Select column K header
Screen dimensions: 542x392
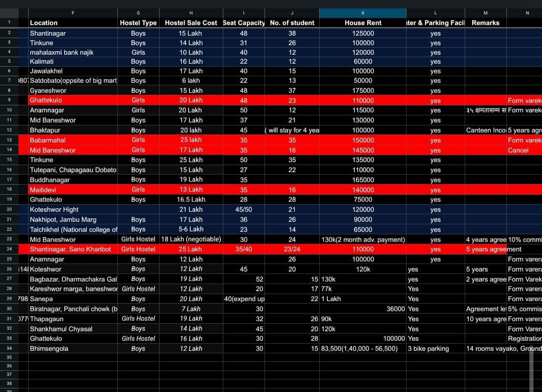tap(363, 13)
